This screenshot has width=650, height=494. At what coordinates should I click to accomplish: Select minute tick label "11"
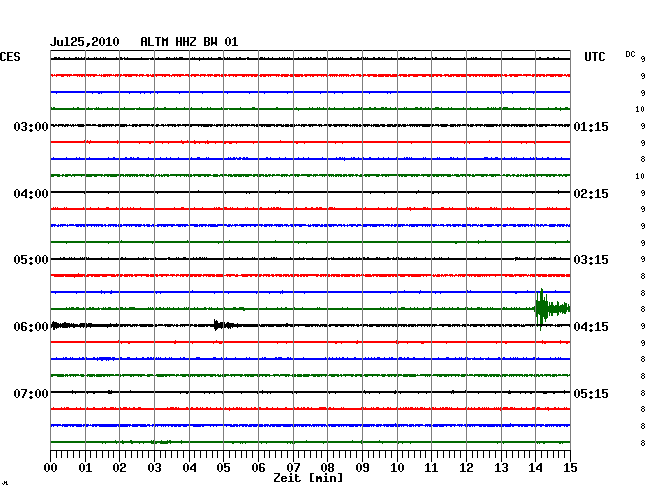coord(431,468)
